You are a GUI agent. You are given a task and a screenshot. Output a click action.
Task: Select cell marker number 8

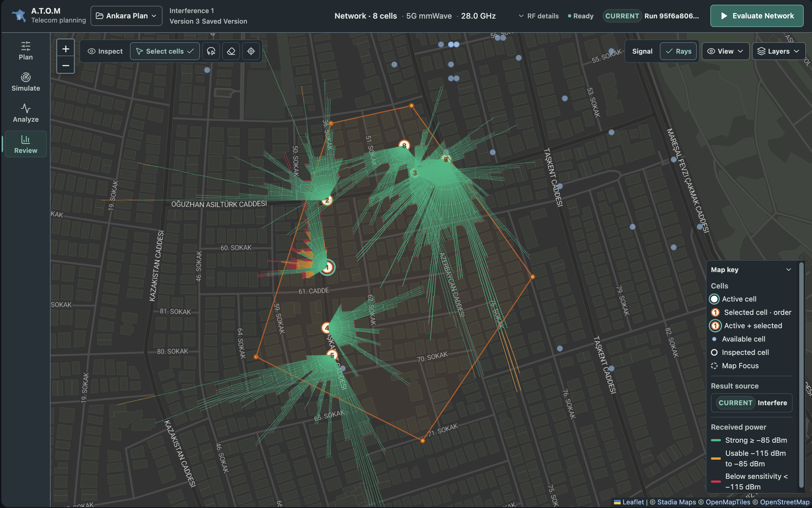[404, 145]
